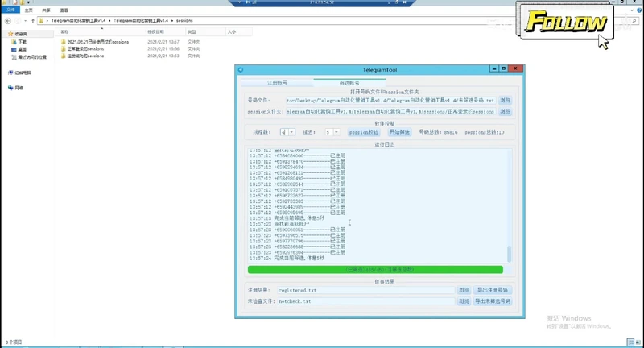Browse for the 注册结果 output file
The image size is (644, 348).
464,290
